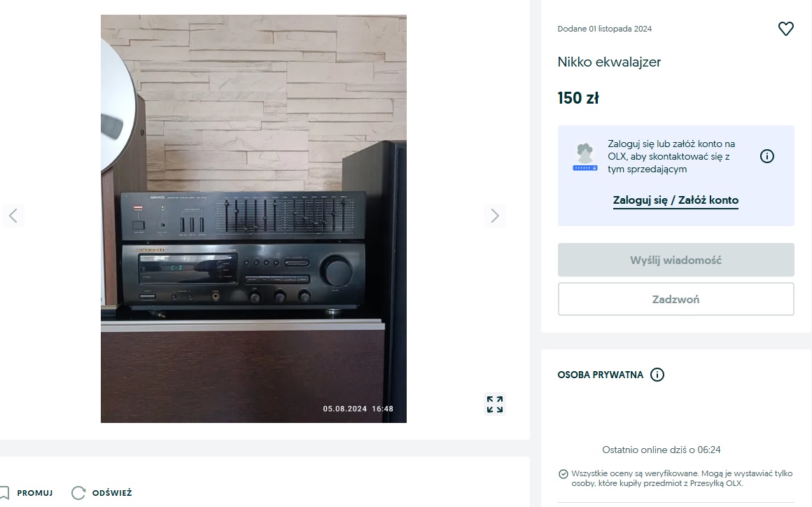Add listing to favorites with heart icon
812x507 pixels.
[x=785, y=29]
